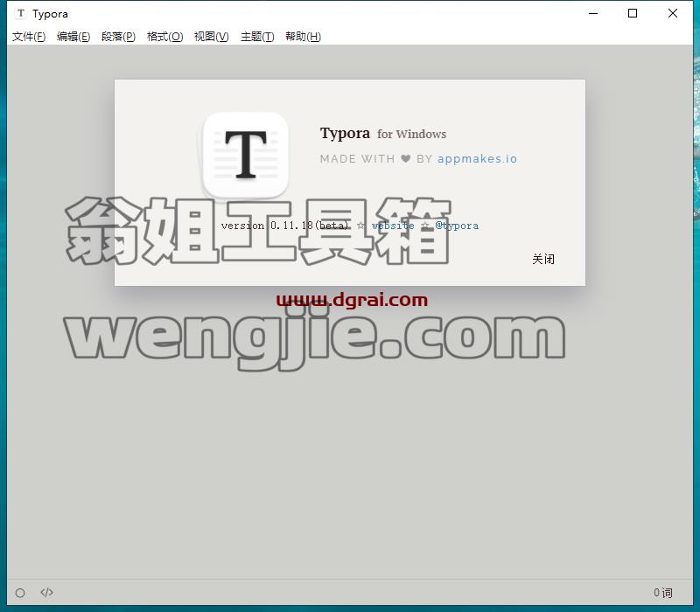Toggle the sidebar circle icon in status bar

click(20, 593)
